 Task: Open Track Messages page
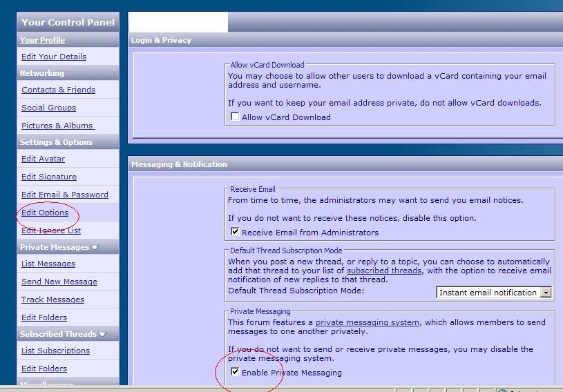click(53, 300)
